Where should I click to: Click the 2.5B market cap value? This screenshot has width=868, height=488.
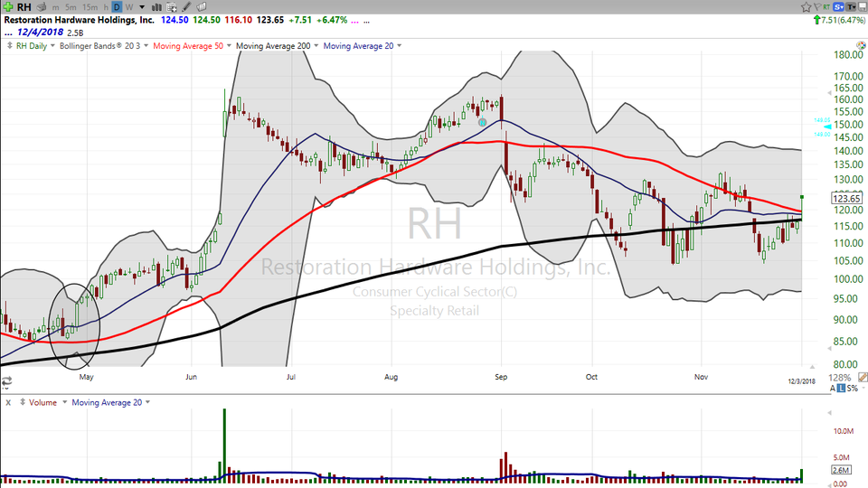[x=75, y=33]
